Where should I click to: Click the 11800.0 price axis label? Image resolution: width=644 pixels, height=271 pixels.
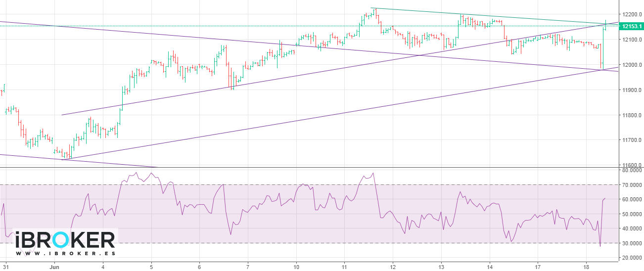[633, 115]
